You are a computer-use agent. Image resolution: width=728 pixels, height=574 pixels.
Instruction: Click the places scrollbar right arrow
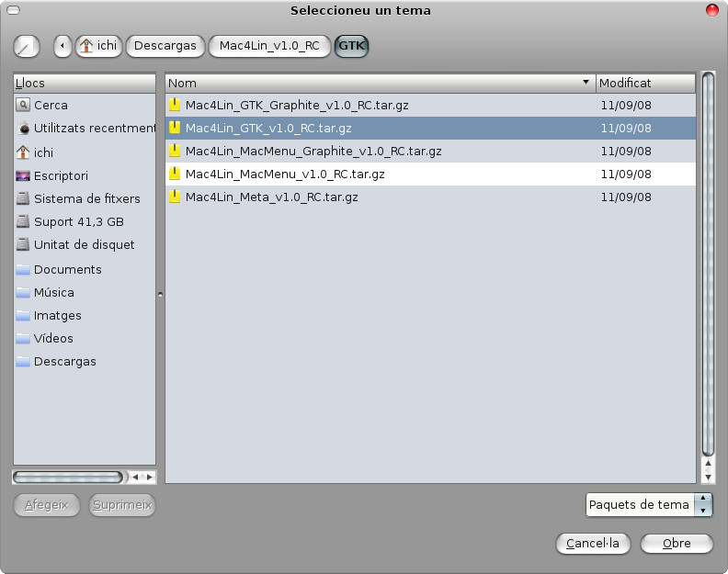150,477
